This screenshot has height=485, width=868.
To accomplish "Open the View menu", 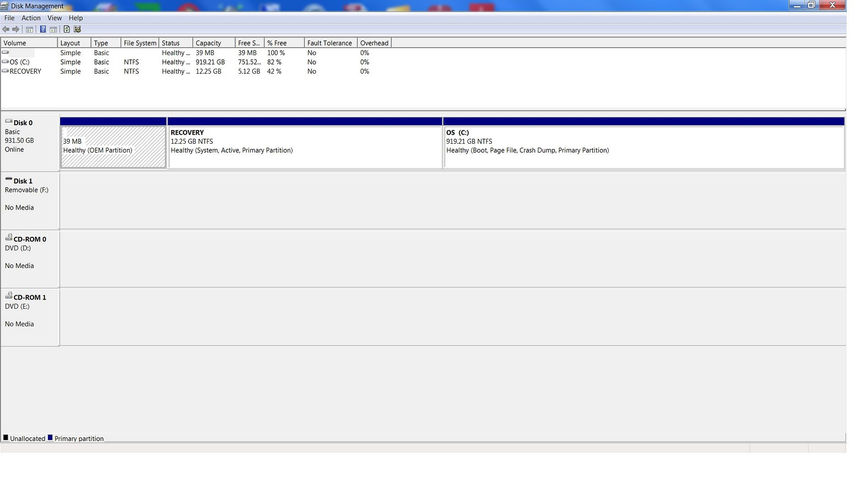I will click(x=54, y=18).
